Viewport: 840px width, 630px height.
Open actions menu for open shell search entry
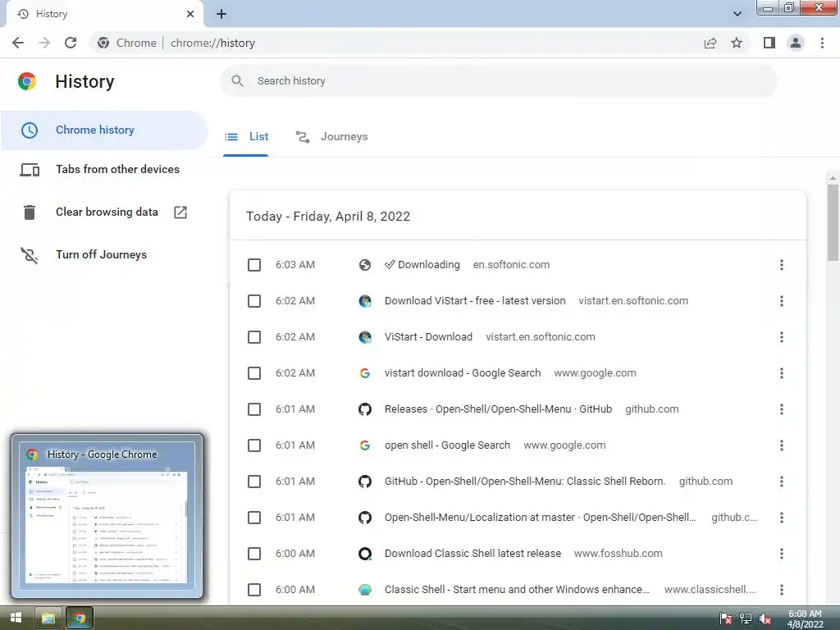pyautogui.click(x=782, y=445)
